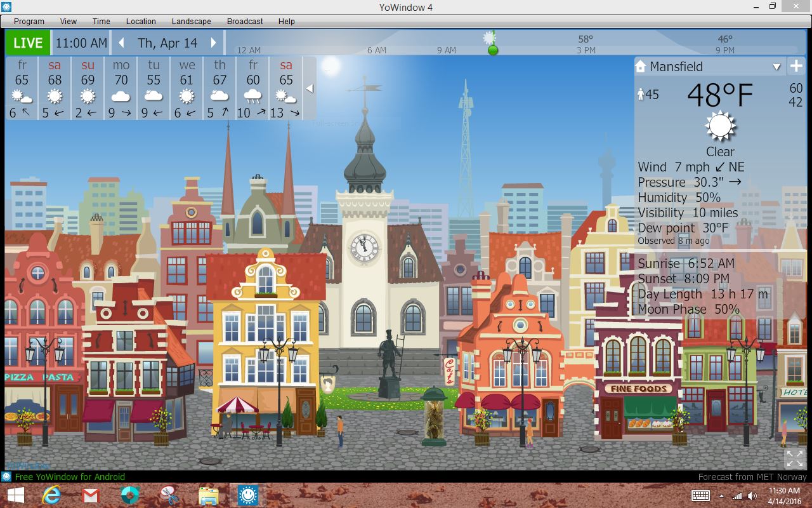
Task: Select Saturday forecast with 68 degrees
Action: [55, 88]
